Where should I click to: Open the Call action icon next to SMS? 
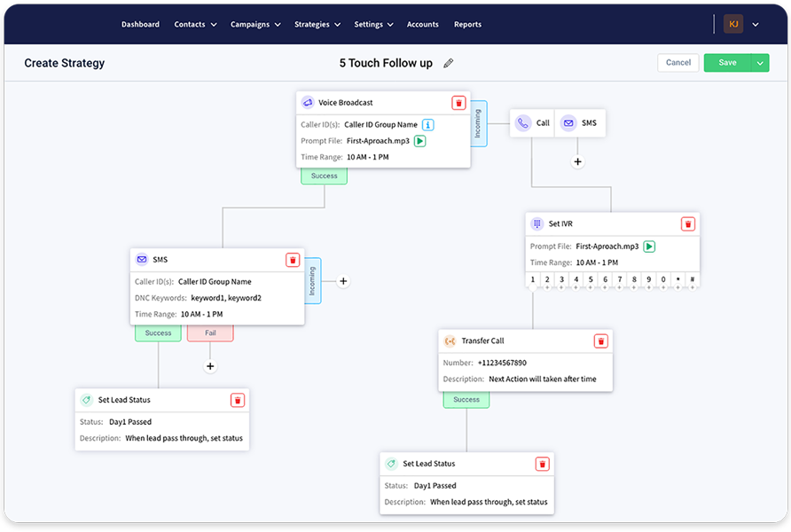pyautogui.click(x=523, y=122)
